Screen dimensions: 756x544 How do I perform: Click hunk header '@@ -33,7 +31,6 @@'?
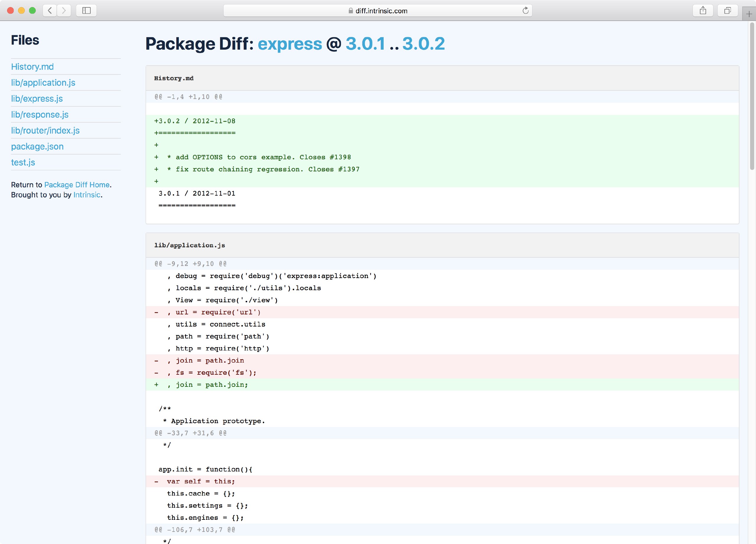click(x=442, y=433)
